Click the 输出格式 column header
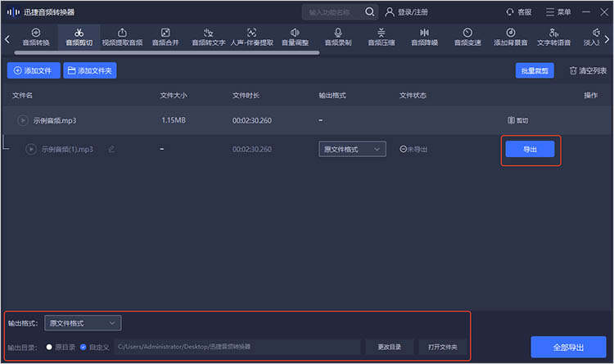Viewport: 614px width, 364px height. tap(332, 95)
